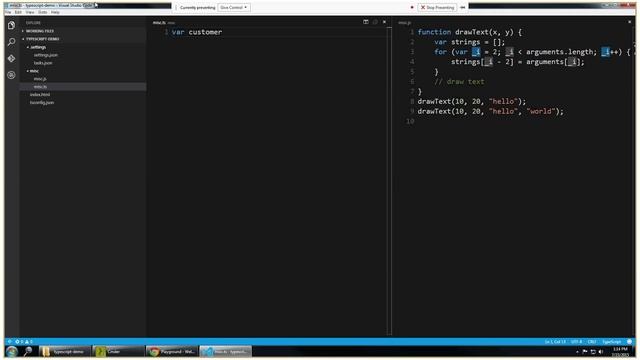
Task: Open misc.js in the explorer tree
Action: click(x=40, y=79)
